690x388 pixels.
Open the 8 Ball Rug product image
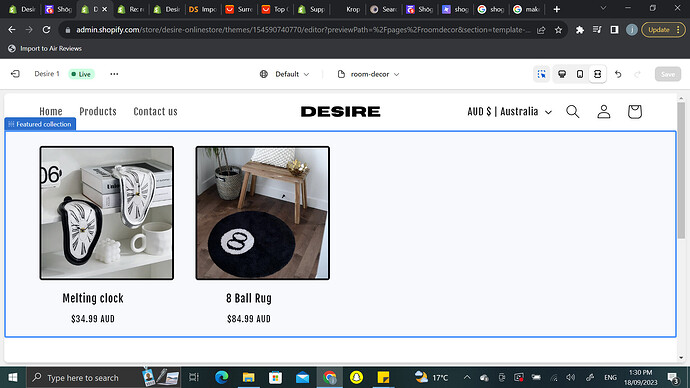point(263,213)
